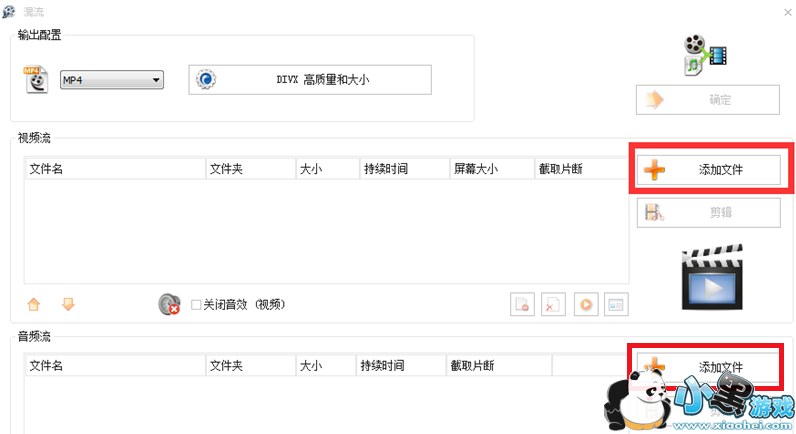Sort video list by 持续时间 column
796x434 pixels.
[405, 169]
